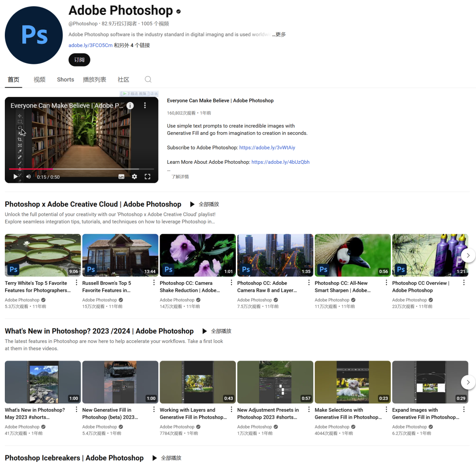This screenshot has width=476, height=465.
Task: Switch to the 社区 tab
Action: pyautogui.click(x=123, y=79)
